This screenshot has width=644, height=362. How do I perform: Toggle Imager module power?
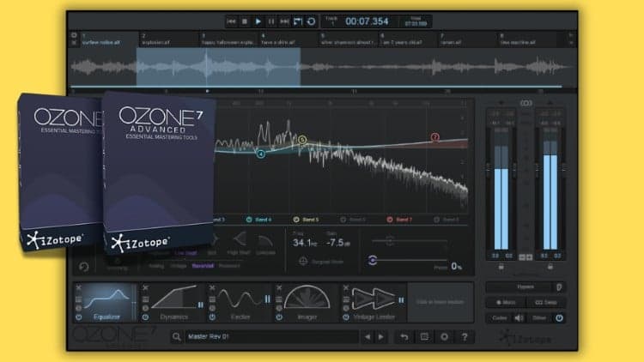coord(279,317)
